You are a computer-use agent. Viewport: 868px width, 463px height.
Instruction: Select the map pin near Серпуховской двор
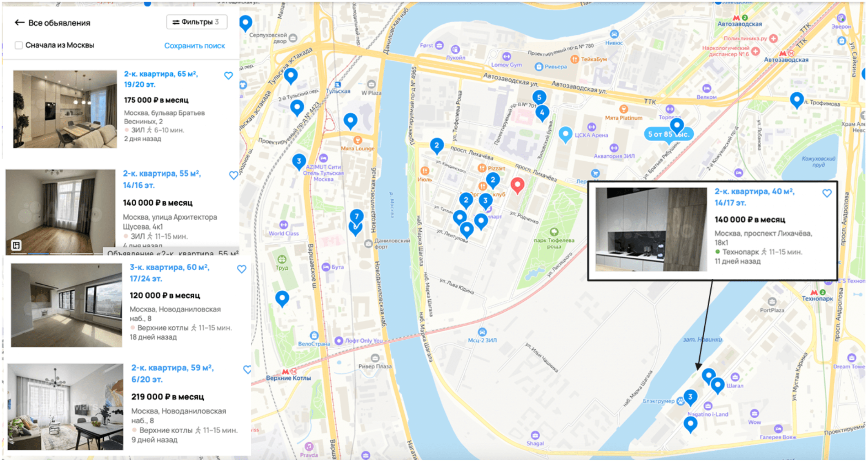point(245,23)
